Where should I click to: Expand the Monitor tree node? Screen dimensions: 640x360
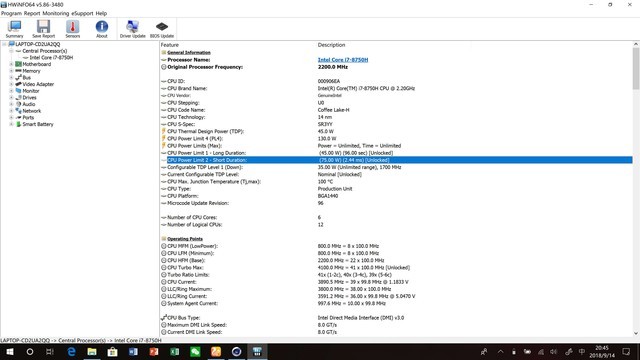click(x=11, y=91)
